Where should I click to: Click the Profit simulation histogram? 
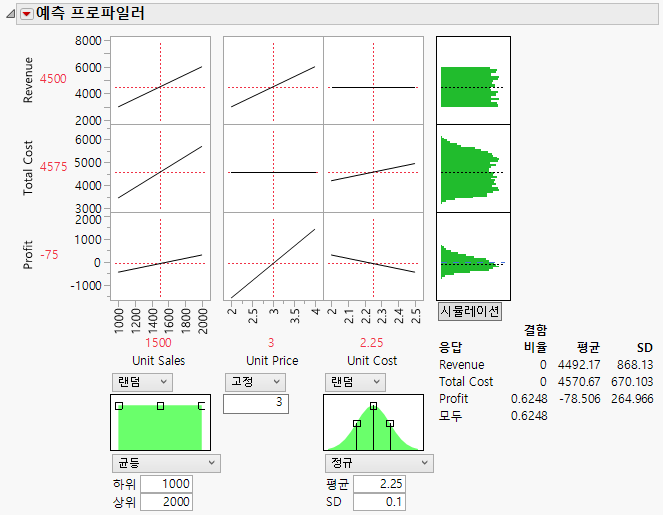[x=473, y=256]
